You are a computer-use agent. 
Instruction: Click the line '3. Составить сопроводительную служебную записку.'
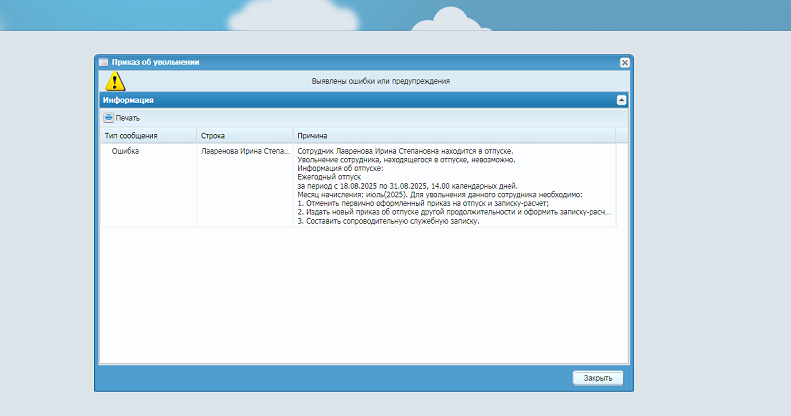click(388, 221)
